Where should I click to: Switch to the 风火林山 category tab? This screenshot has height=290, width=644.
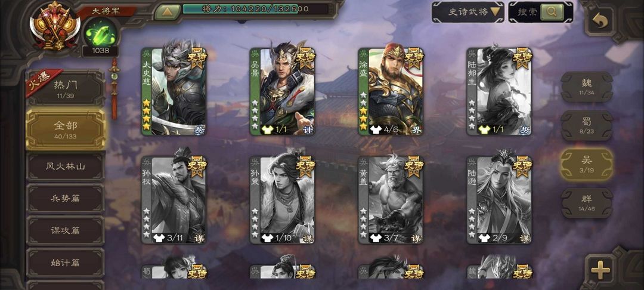point(66,166)
